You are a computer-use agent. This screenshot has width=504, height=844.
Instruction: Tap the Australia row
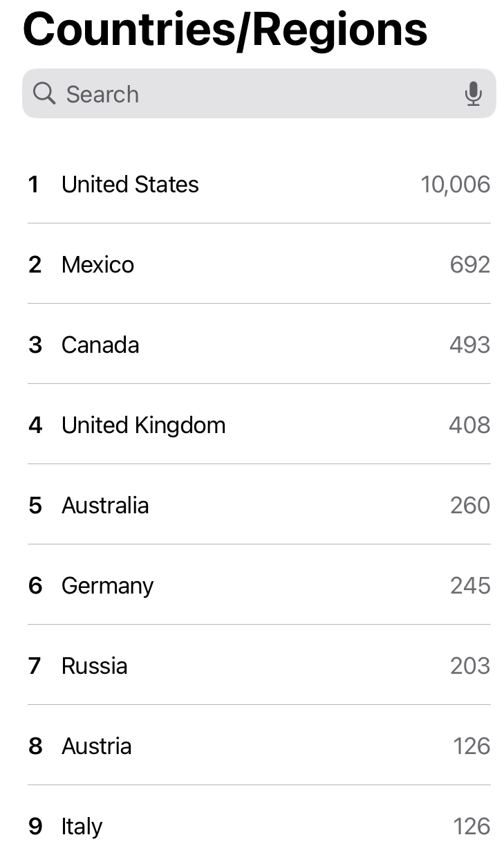pyautogui.click(x=105, y=506)
